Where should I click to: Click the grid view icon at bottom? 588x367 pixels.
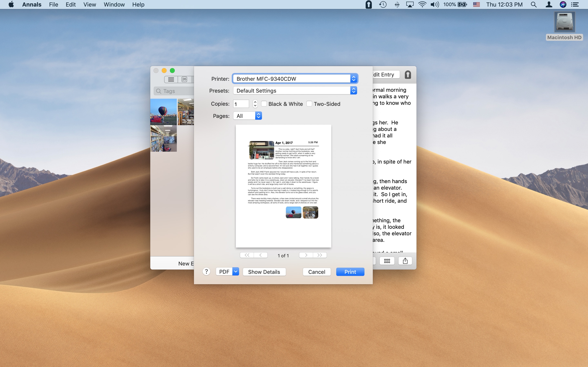[x=387, y=261]
